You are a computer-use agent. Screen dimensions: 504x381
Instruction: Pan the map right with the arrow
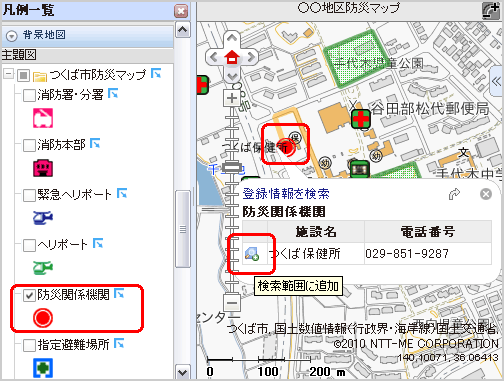tap(251, 58)
